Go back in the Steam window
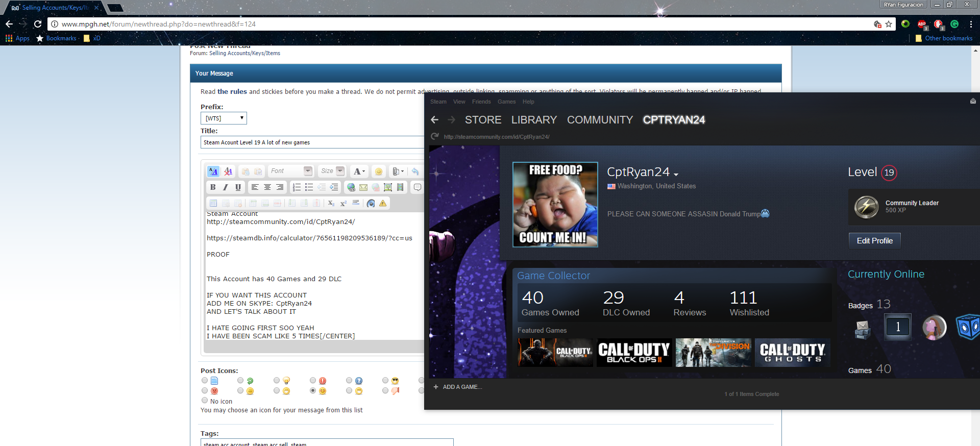Viewport: 980px width, 446px height. pos(434,120)
